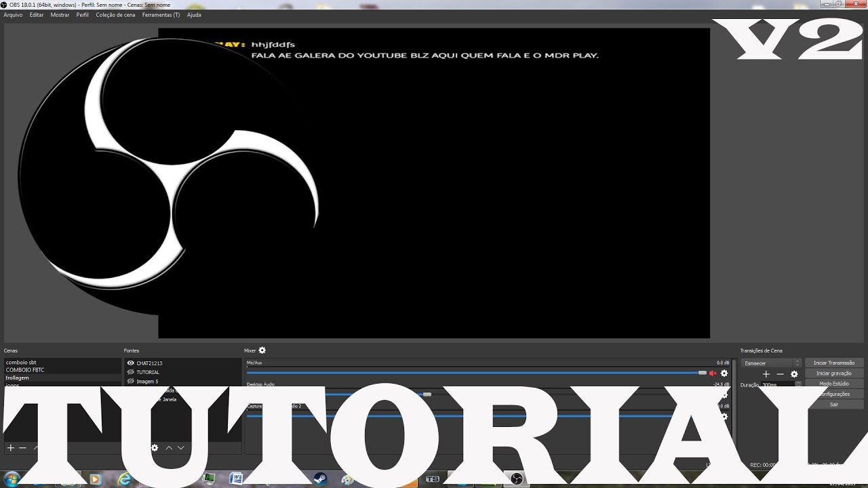Screen dimensions: 868x488
Task: Hide the CHAT21213 source via eye icon
Action: (x=130, y=363)
